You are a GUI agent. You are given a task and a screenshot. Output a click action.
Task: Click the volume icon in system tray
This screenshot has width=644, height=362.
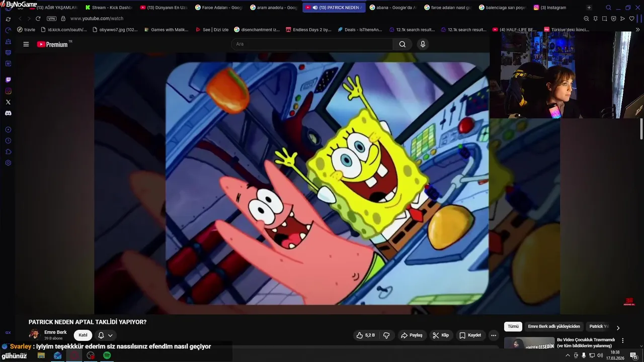click(600, 355)
